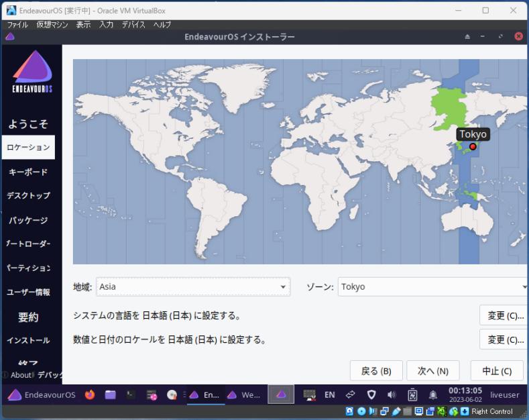Expand the 地域 Asia region dropdown
Screen dimensions: 529x420
[193, 286]
